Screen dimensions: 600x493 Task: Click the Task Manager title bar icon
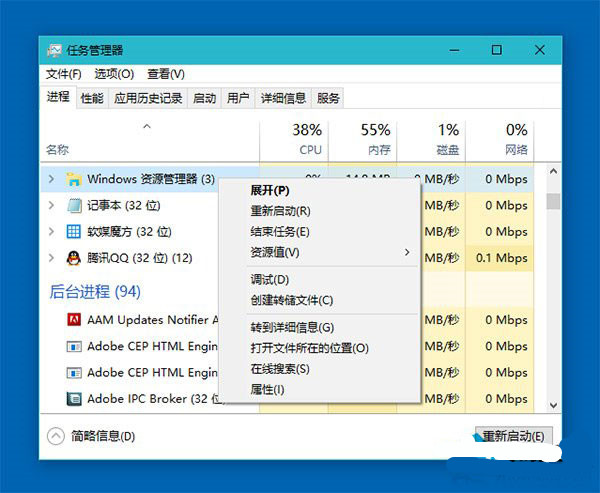54,50
